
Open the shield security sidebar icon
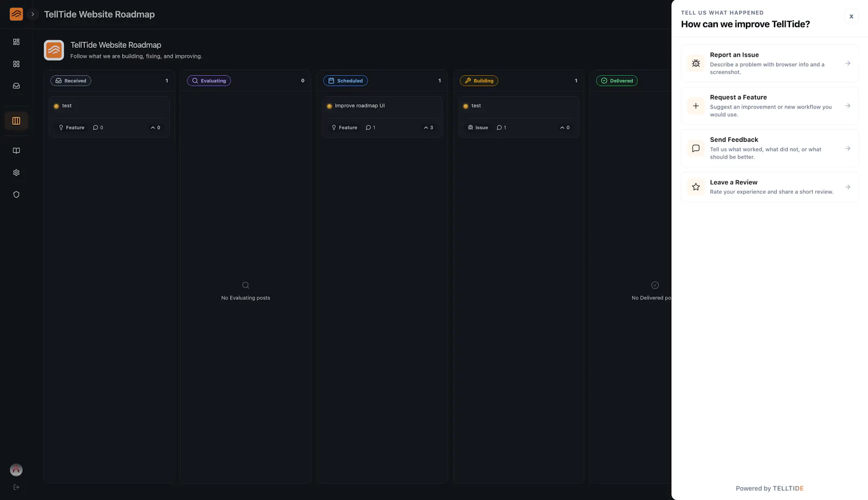(16, 194)
